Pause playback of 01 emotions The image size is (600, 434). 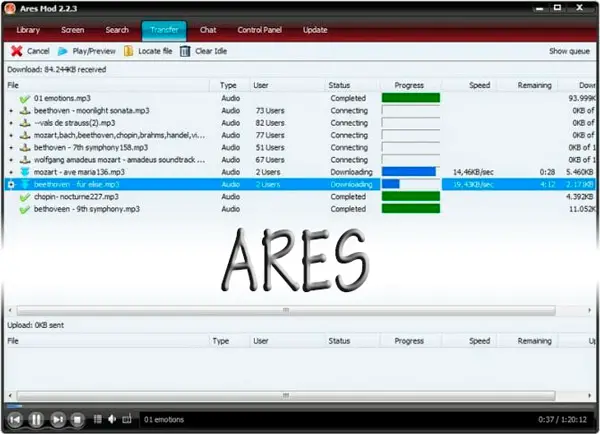coord(36,420)
